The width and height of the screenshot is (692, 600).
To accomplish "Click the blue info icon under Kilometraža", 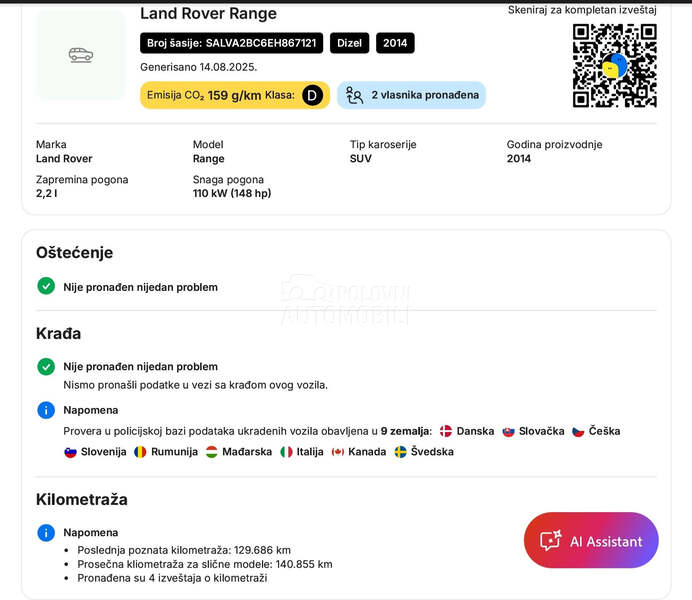I will point(46,532).
